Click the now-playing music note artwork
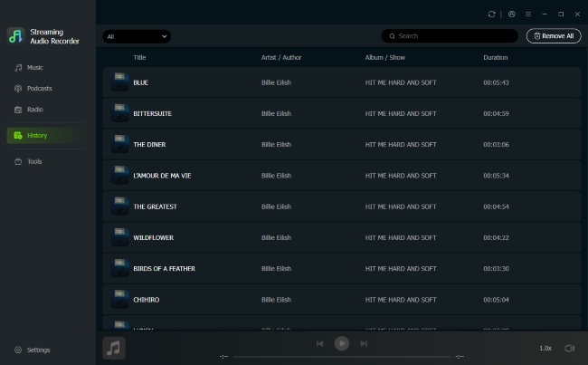The width and height of the screenshot is (588, 365). (x=114, y=348)
